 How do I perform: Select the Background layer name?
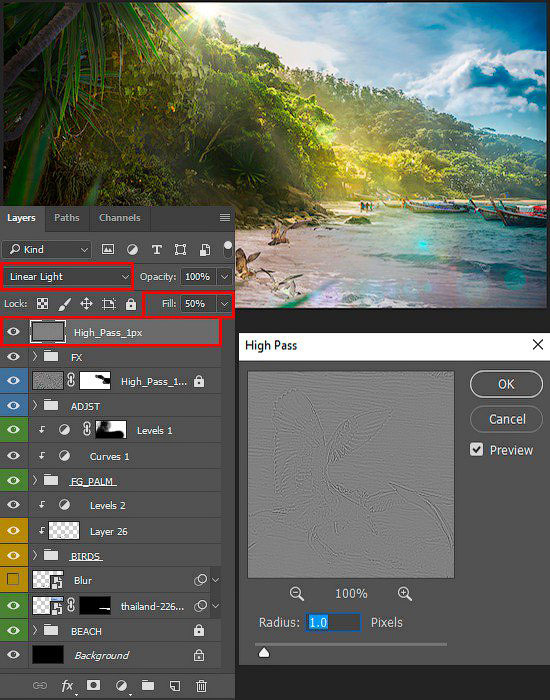[102, 655]
